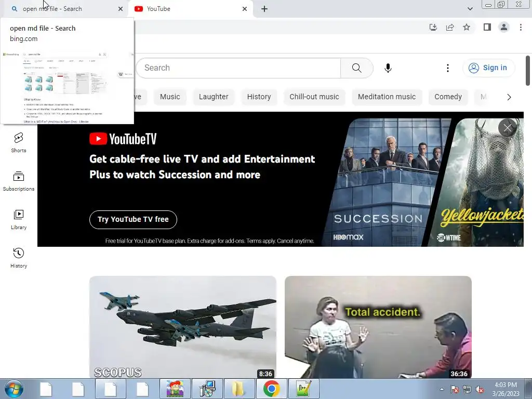Click the muted volume tray icon
This screenshot has width=532, height=399.
(480, 389)
